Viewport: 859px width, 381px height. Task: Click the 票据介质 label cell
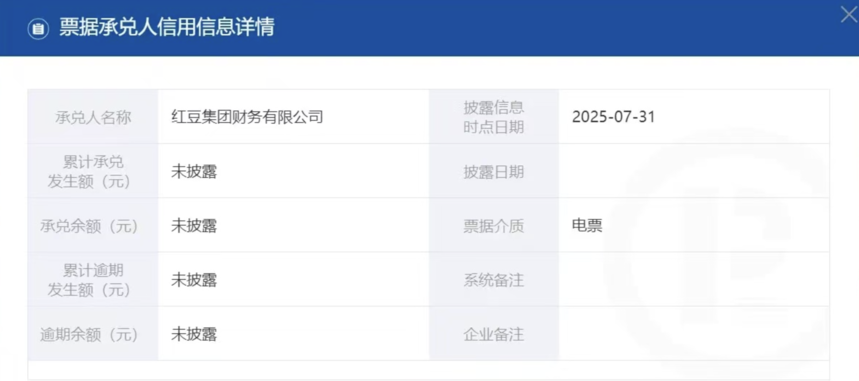tap(494, 225)
